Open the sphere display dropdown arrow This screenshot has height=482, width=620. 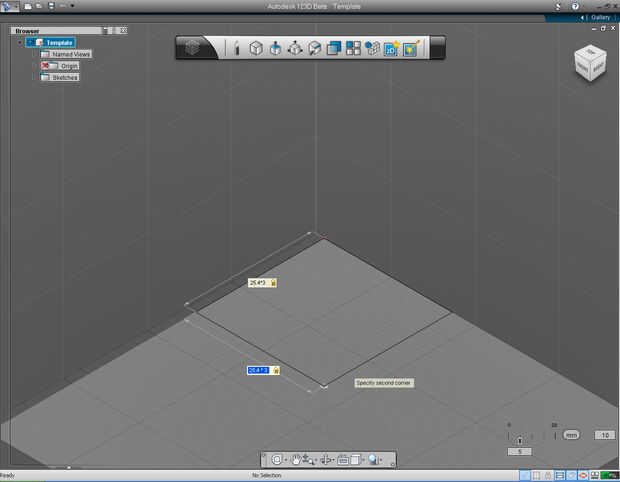381,460
